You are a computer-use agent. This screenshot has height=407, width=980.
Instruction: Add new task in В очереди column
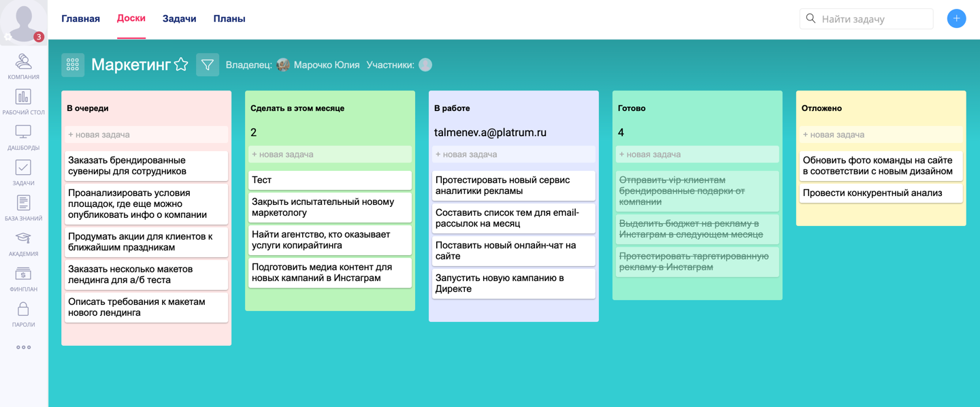146,135
